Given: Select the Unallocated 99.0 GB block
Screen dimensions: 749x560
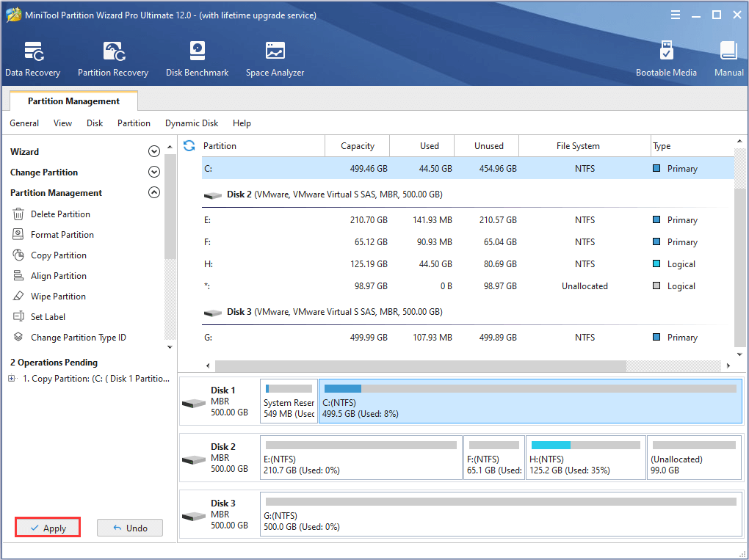Looking at the screenshot, I should [x=694, y=457].
